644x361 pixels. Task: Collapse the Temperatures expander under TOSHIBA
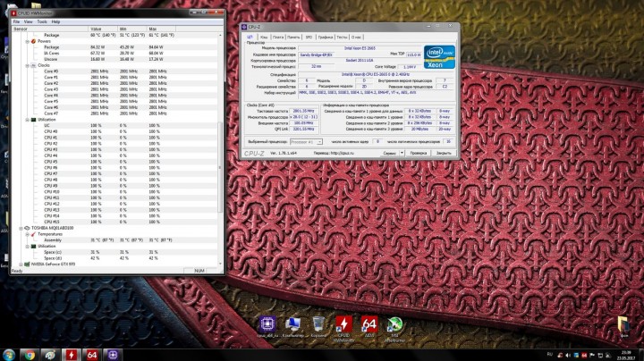[x=28, y=234]
